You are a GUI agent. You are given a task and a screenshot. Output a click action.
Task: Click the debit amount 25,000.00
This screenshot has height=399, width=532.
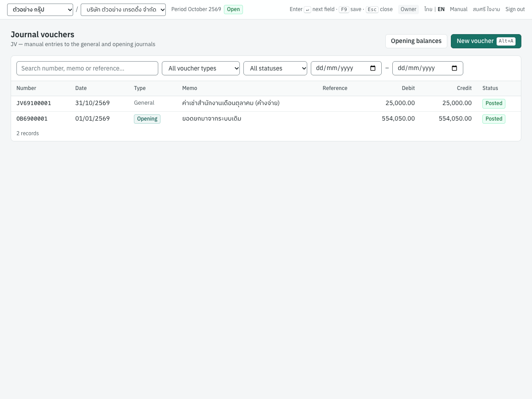tap(400, 103)
